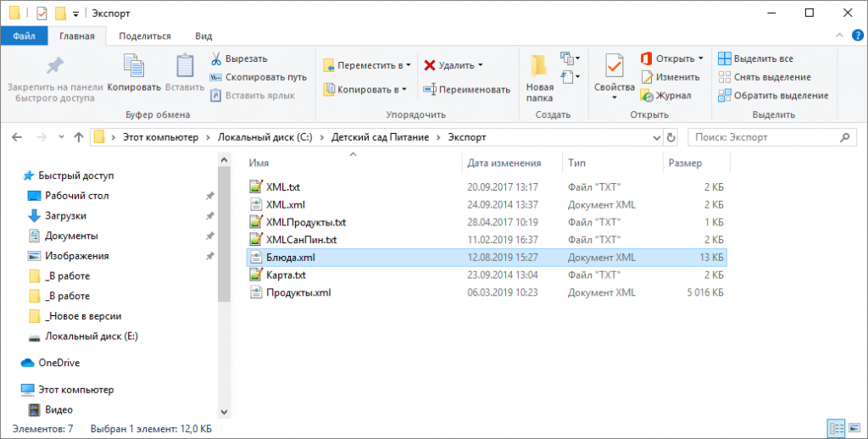Expand the Move to (Переместить в) dropdown

408,65
